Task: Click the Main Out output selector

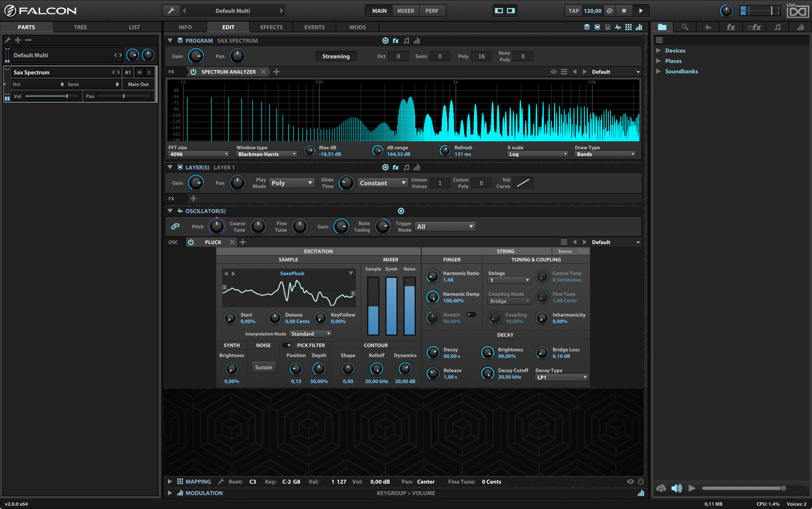Action: (138, 84)
